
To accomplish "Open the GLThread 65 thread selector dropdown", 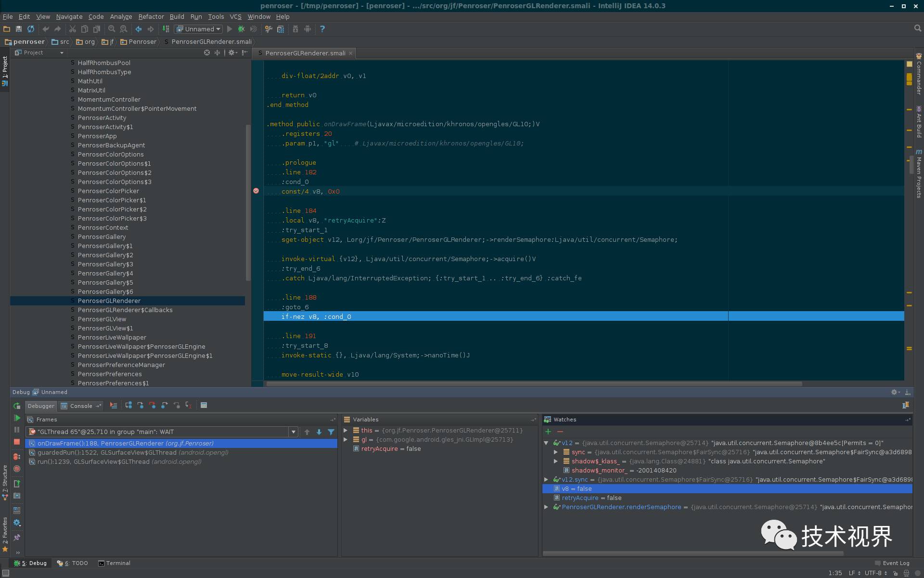I will (293, 432).
